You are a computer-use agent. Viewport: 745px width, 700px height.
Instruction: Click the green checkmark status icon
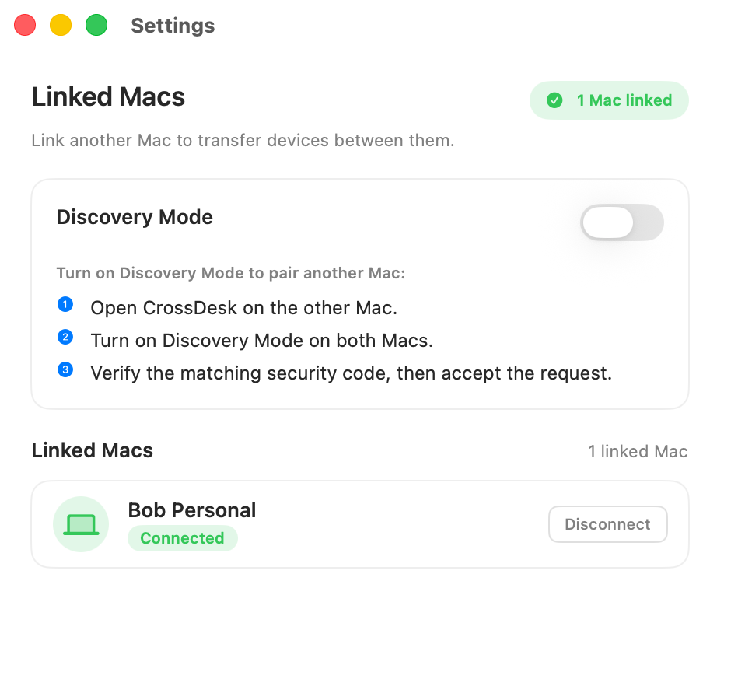[x=554, y=100]
